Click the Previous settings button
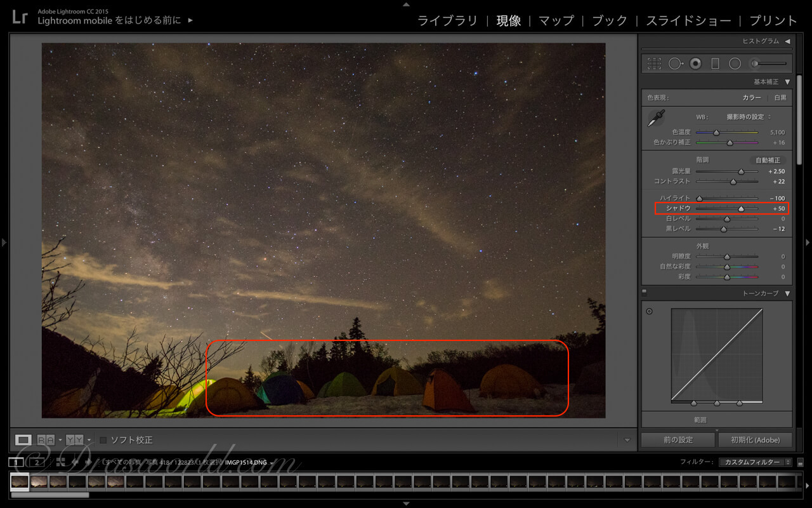Image resolution: width=812 pixels, height=508 pixels. coord(678,439)
